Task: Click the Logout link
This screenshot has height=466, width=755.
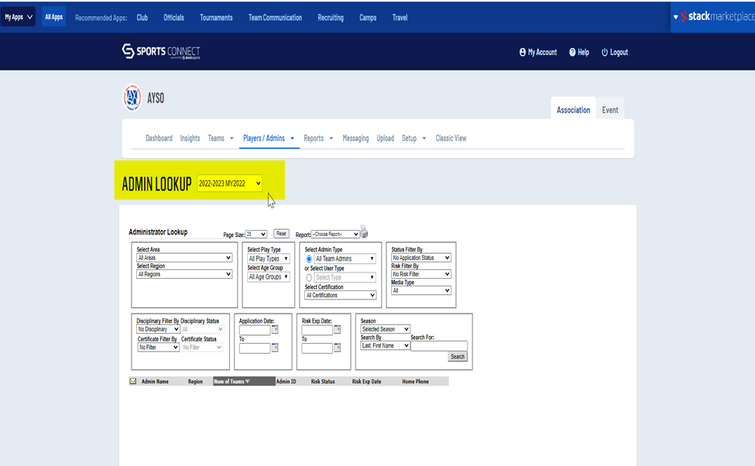Action: 615,52
